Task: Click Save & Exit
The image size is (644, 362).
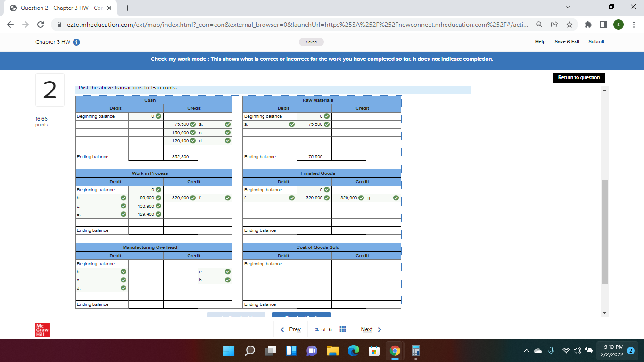Action: click(x=567, y=41)
